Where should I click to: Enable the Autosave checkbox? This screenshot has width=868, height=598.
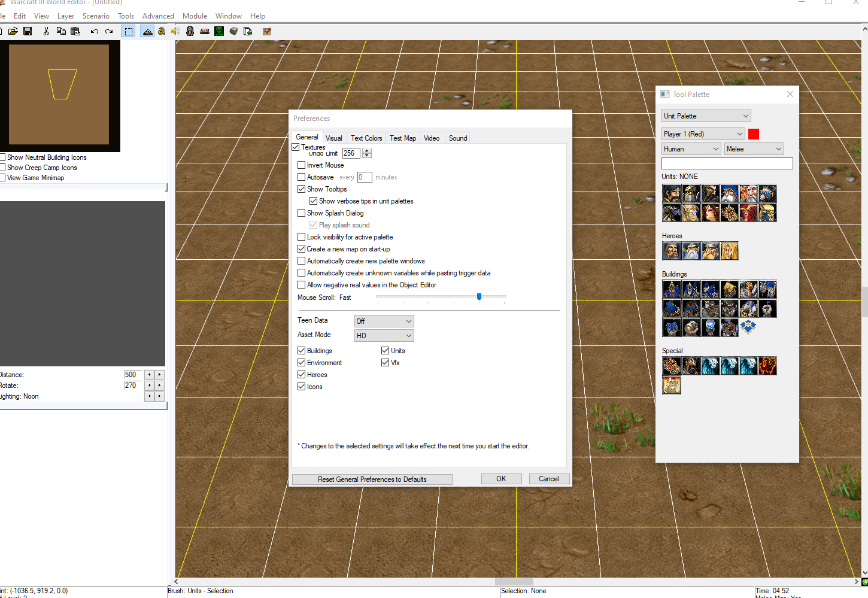point(302,177)
